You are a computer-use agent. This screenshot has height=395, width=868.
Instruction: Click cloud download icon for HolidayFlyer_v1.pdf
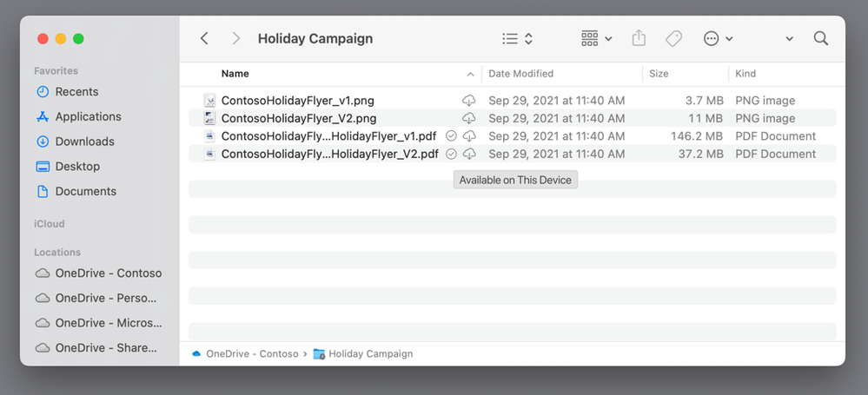pyautogui.click(x=469, y=135)
